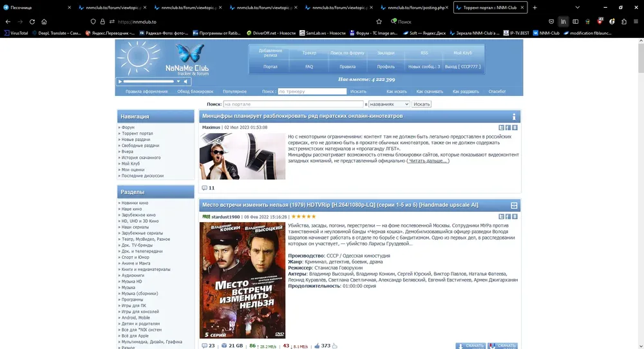Open Обход блокировок link
This screenshot has height=349, width=644.
[195, 91]
